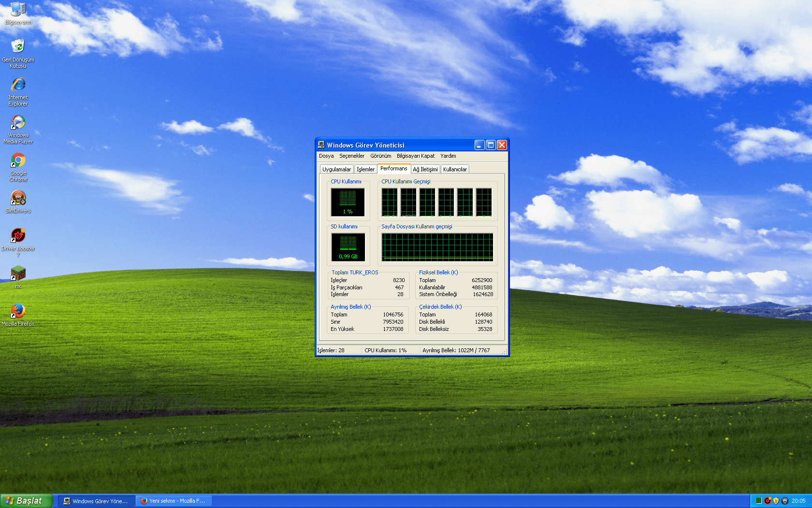
Task: Click the CPU Kullanımı Geçmişi group label
Action: point(406,181)
